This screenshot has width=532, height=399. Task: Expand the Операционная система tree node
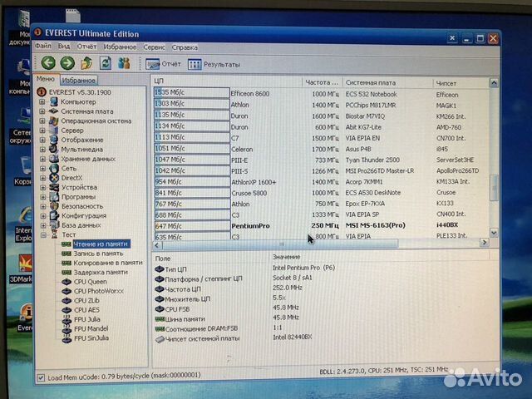coord(42,121)
